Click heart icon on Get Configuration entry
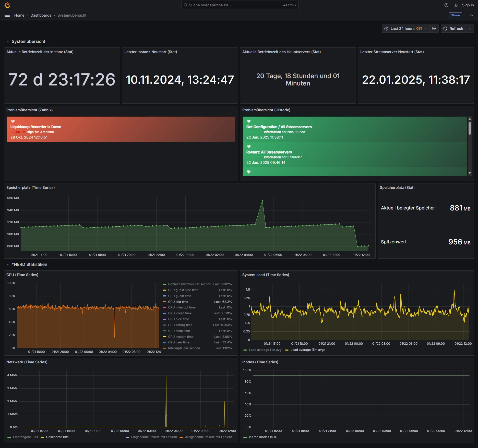 (249, 121)
